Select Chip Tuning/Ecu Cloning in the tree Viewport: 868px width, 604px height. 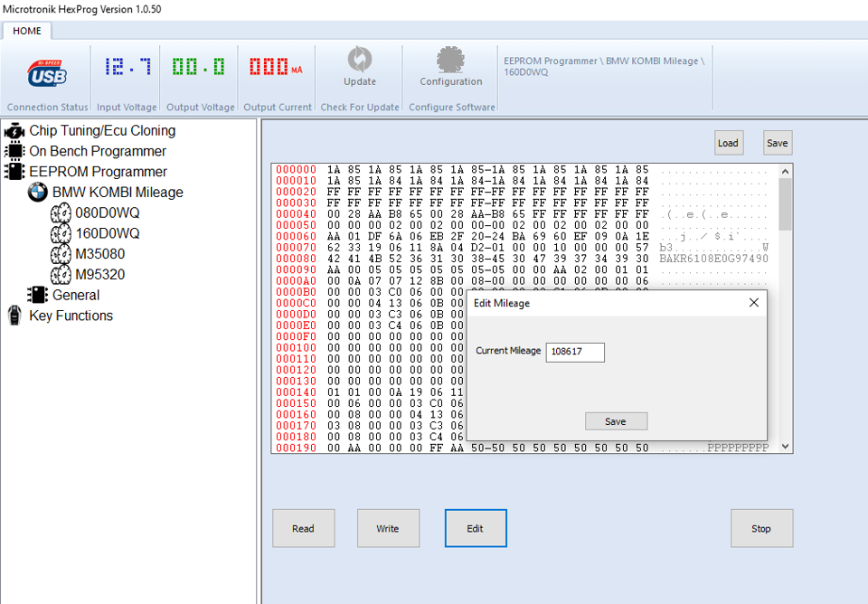click(x=102, y=130)
